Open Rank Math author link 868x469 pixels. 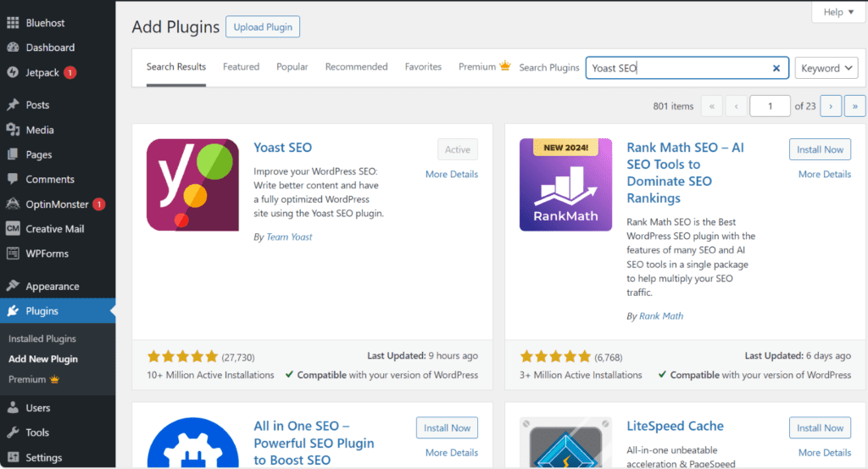point(661,316)
